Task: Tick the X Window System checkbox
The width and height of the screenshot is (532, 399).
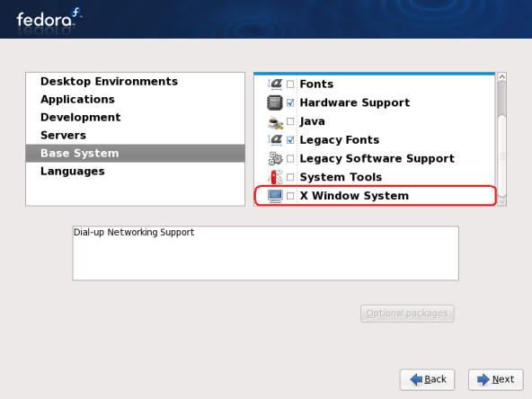Action: tap(290, 196)
